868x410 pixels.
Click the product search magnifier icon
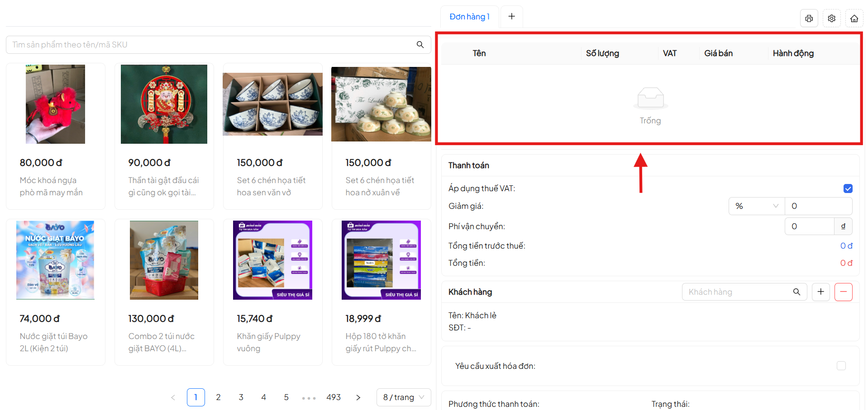click(x=420, y=45)
